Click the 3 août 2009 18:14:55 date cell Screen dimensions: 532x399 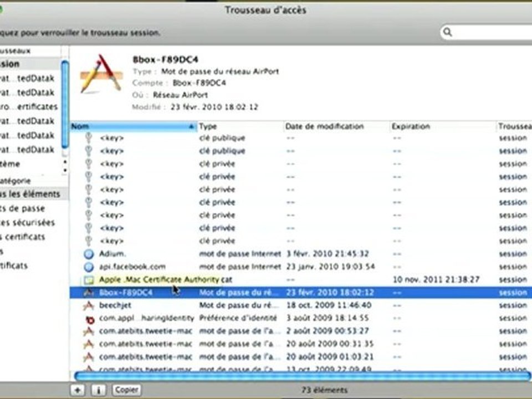pos(328,318)
